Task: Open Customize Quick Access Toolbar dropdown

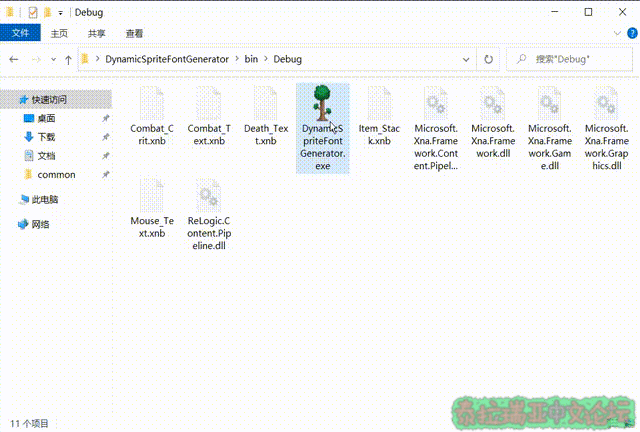Action: (x=60, y=13)
